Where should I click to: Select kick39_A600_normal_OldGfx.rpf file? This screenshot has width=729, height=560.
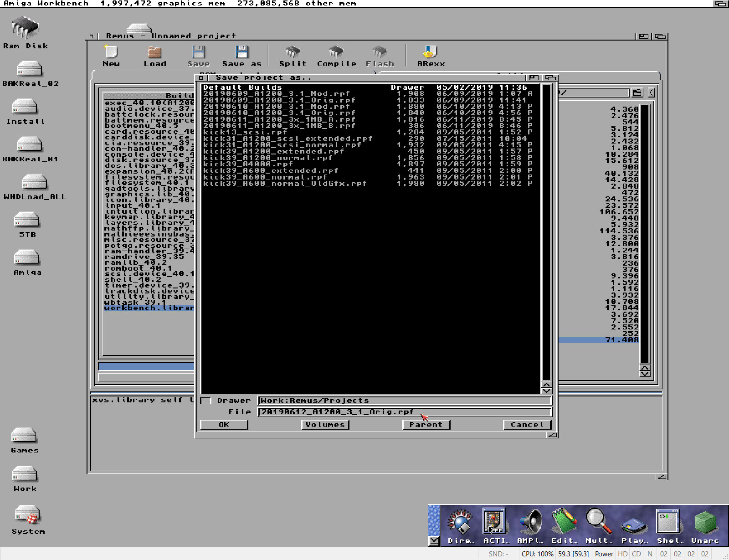370,183
